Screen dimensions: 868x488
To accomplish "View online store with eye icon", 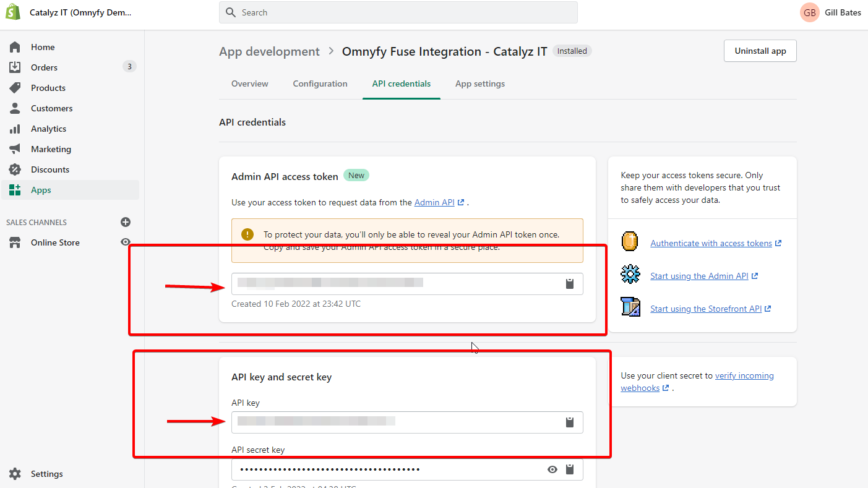I will pyautogui.click(x=126, y=242).
